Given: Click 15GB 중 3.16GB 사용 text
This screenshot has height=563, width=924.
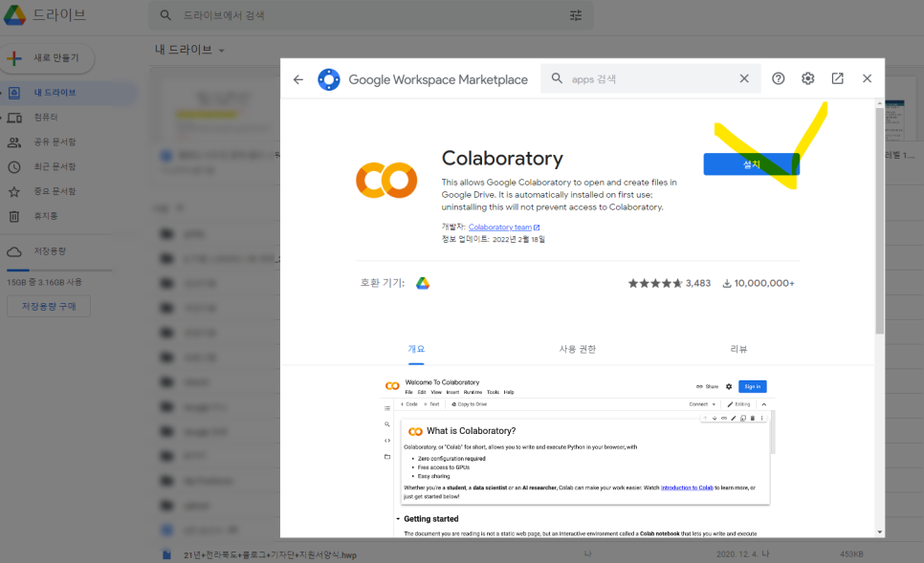Looking at the screenshot, I should [x=44, y=283].
